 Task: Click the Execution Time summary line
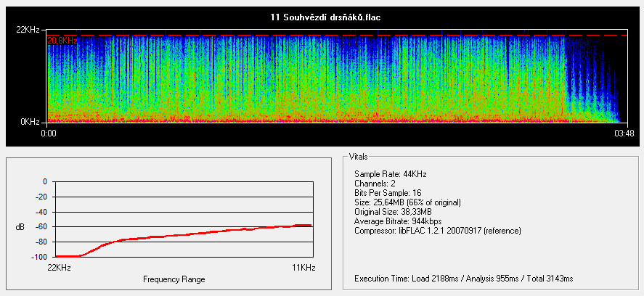463,279
